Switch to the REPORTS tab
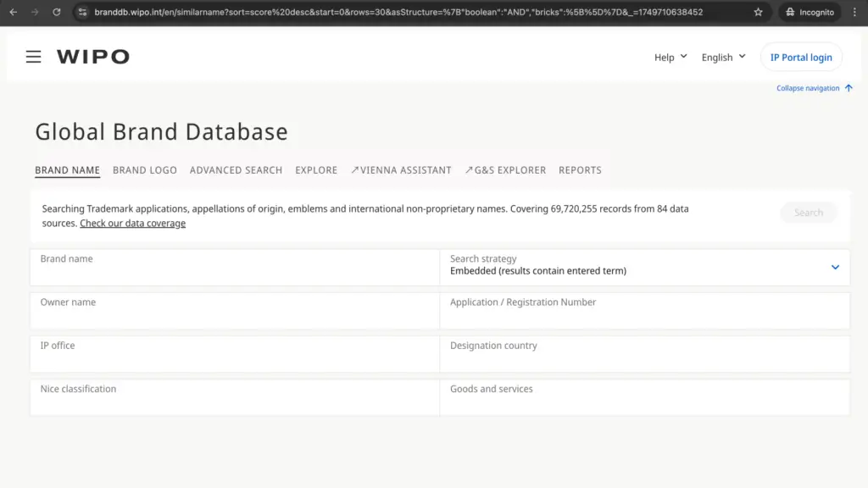The width and height of the screenshot is (868, 488). pyautogui.click(x=580, y=170)
